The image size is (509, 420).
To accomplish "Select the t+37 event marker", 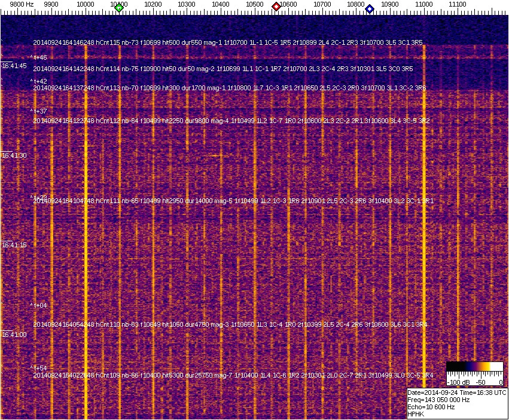I will pos(39,111).
